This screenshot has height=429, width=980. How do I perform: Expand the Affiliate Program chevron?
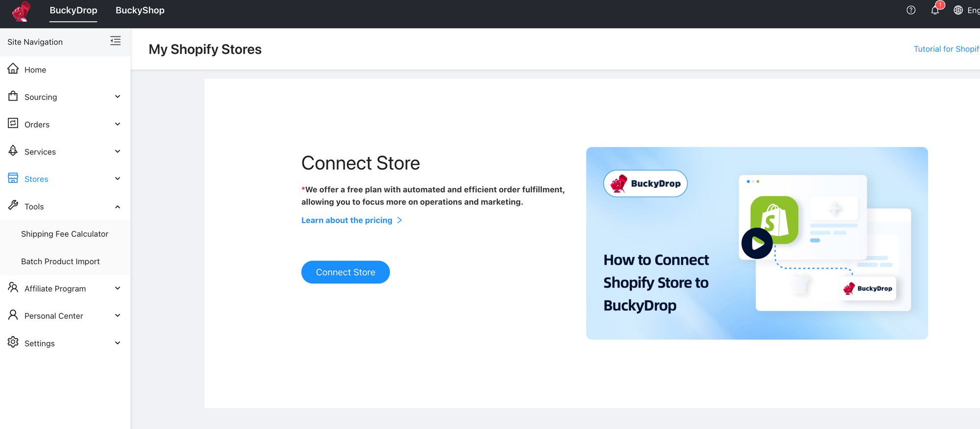[118, 288]
